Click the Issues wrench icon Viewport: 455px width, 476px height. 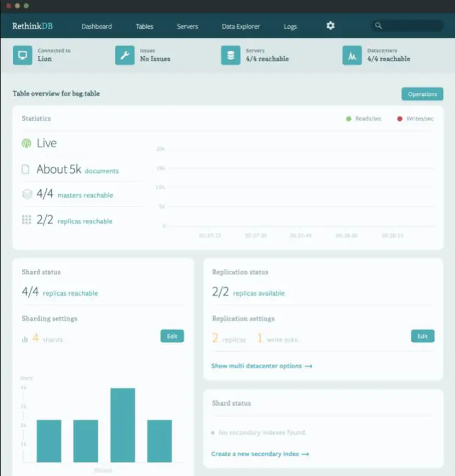pos(125,55)
